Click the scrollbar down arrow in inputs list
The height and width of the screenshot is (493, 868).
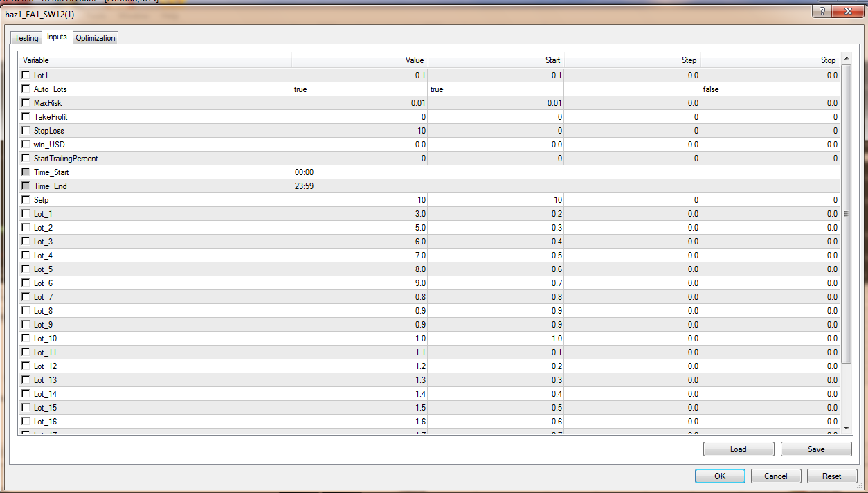pos(846,428)
